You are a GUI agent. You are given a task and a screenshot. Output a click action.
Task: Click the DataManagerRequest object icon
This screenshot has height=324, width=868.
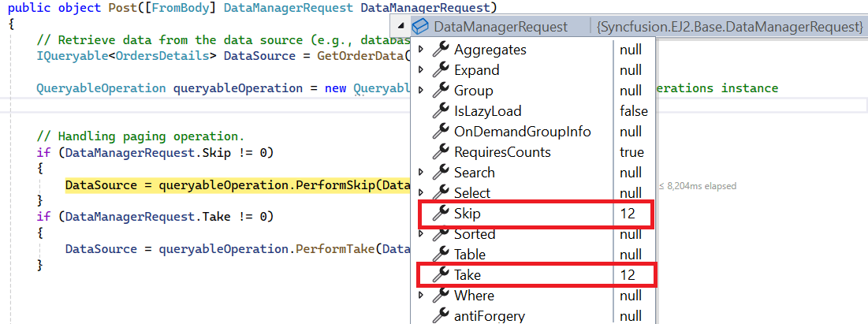point(420,27)
